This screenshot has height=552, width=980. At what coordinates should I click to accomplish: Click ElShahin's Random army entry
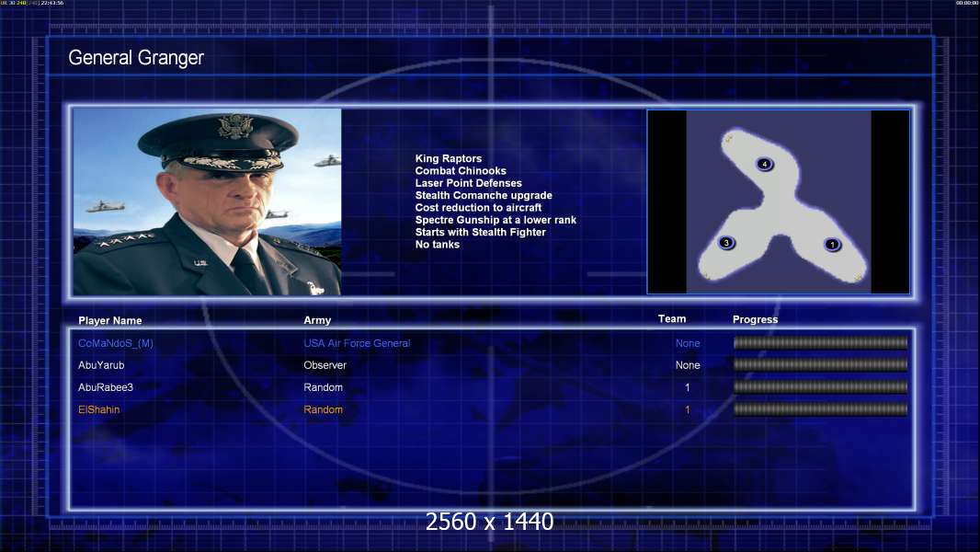click(323, 409)
